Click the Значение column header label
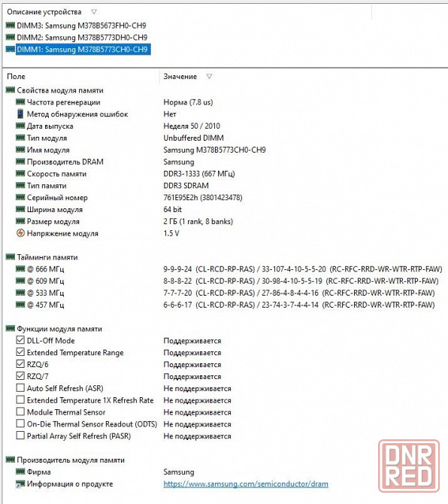The height and width of the screenshot is (504, 448). pyautogui.click(x=180, y=77)
